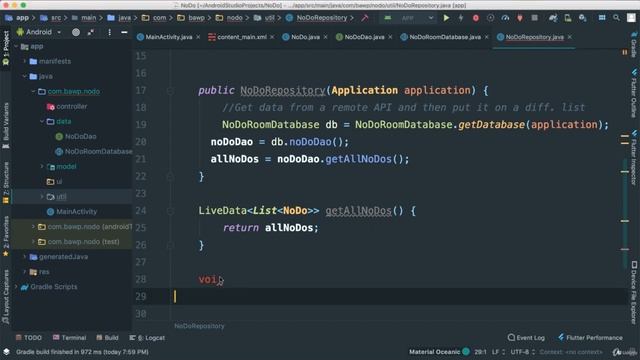
Task: Collapse the data package node
Action: (x=42, y=121)
